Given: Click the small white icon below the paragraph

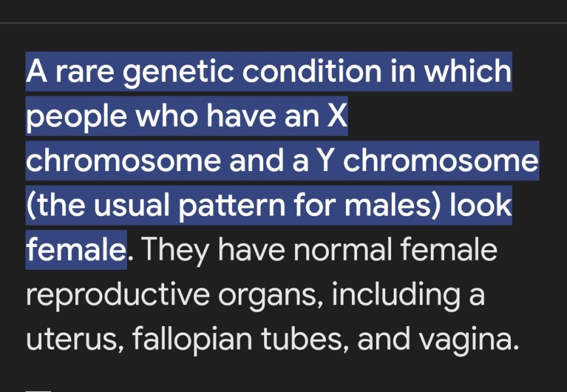Looking at the screenshot, I should coord(38,389).
